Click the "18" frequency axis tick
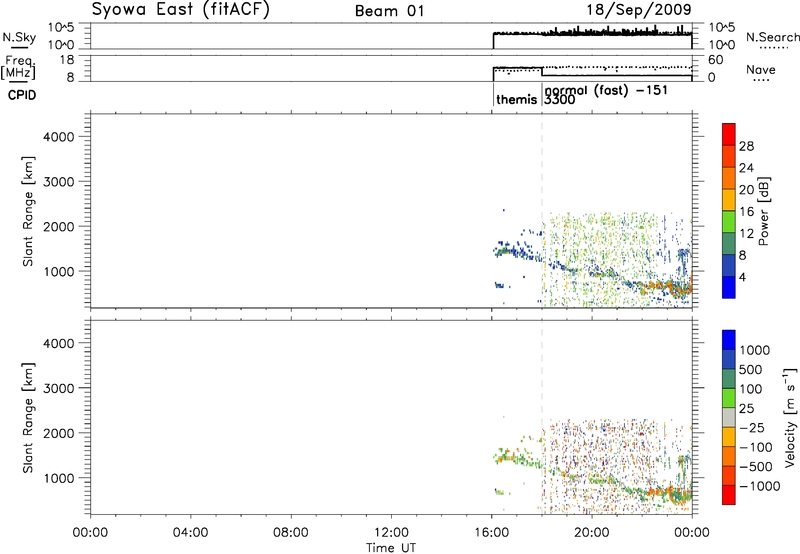The height and width of the screenshot is (554, 800). 67,60
